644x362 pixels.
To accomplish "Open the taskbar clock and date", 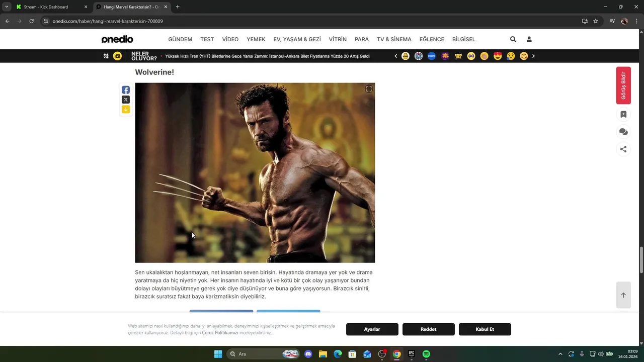I will pyautogui.click(x=628, y=354).
